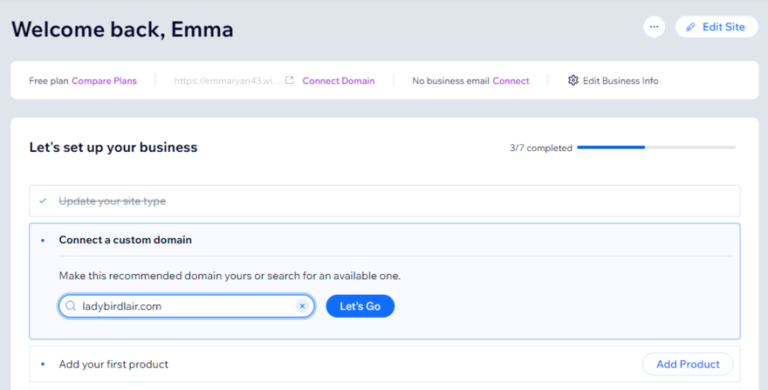Image resolution: width=768 pixels, height=390 pixels.
Task: Click the Let's Go button
Action: pyautogui.click(x=360, y=306)
